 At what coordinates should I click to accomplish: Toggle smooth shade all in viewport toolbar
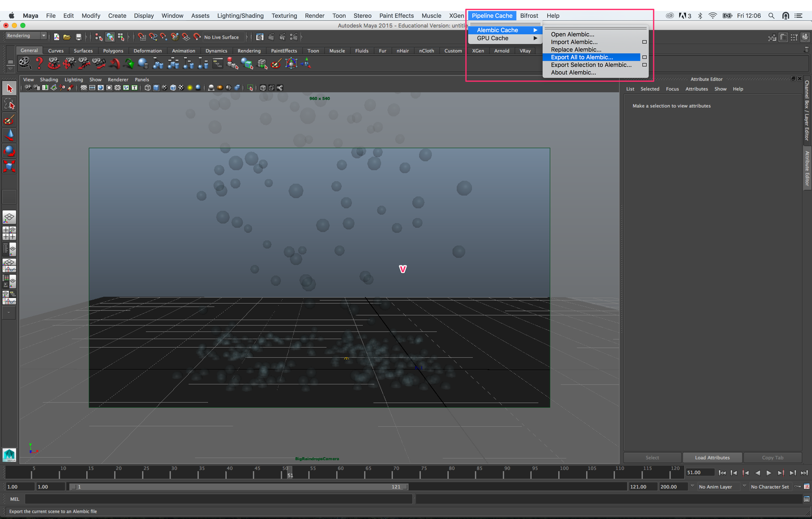tap(156, 88)
